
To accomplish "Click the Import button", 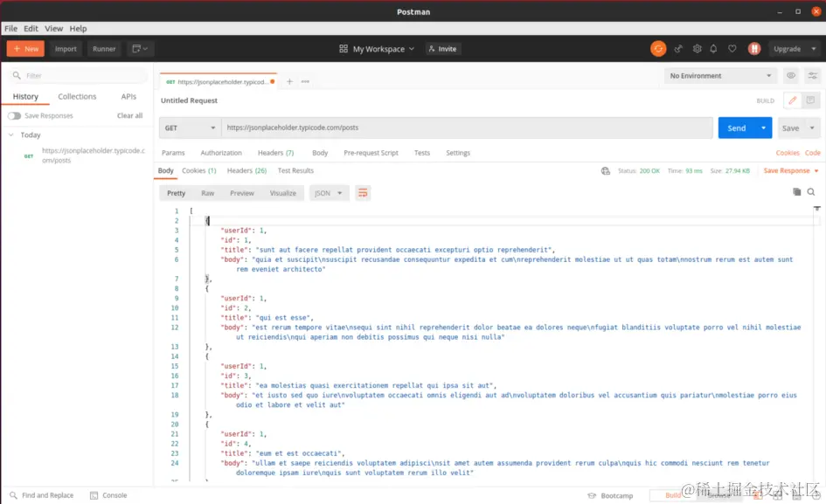I will (66, 48).
